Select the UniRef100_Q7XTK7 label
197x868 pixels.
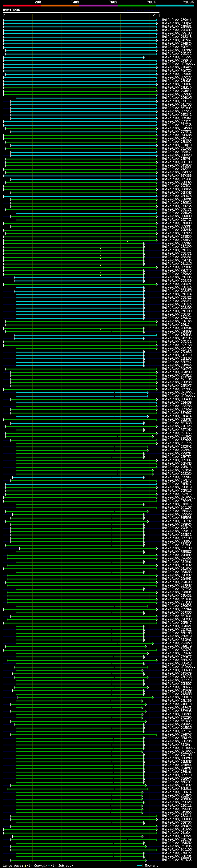[x=176, y=101]
